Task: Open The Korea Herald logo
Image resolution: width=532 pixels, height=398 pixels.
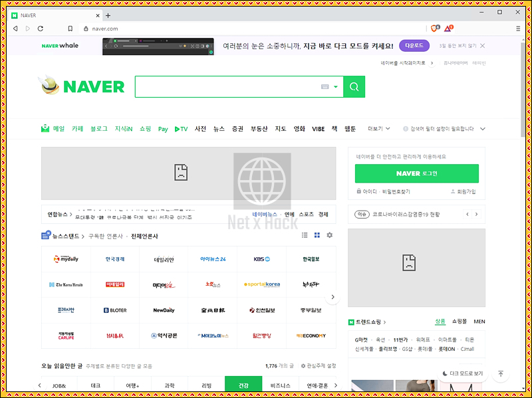Action: coord(66,285)
